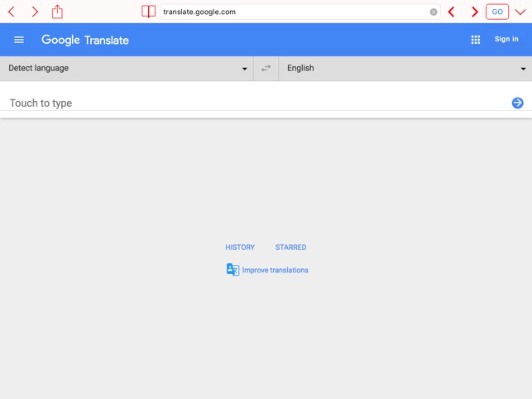Screen dimensions: 532x399
Task: Click the Improve translations icon
Action: coord(232,270)
